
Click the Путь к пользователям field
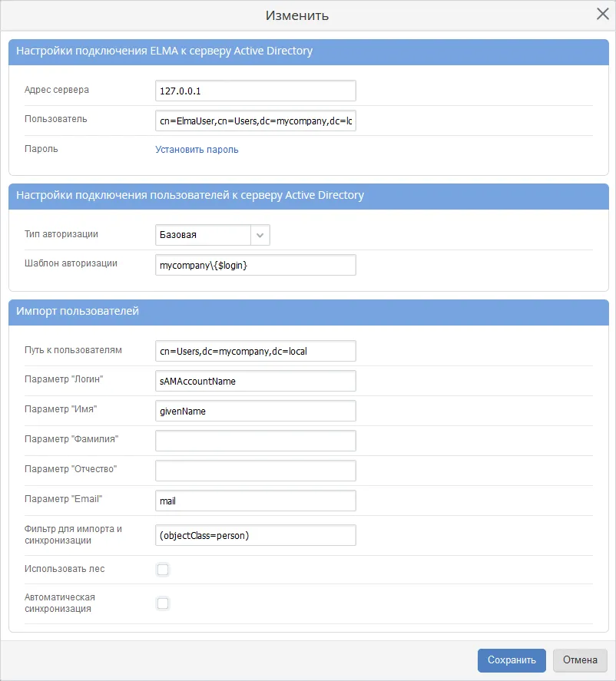255,351
